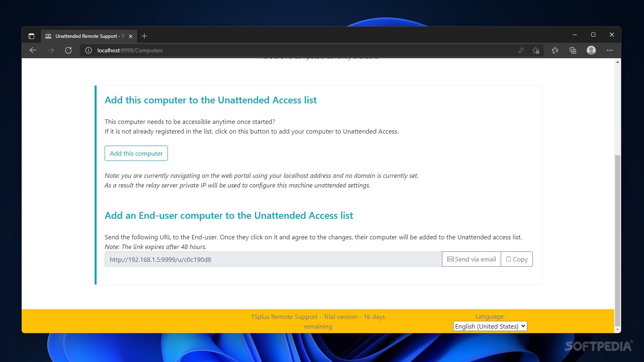Open a new tab with plus icon

coord(144,36)
